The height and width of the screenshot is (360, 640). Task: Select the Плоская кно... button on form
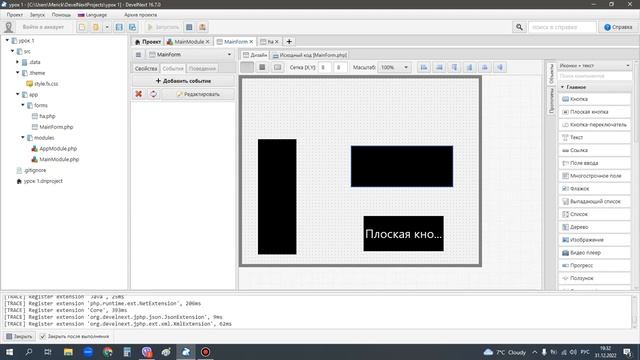pos(403,233)
